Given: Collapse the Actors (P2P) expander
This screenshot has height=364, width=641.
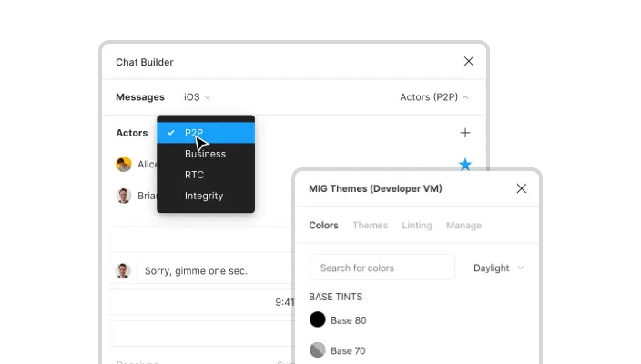Looking at the screenshot, I should click(434, 97).
